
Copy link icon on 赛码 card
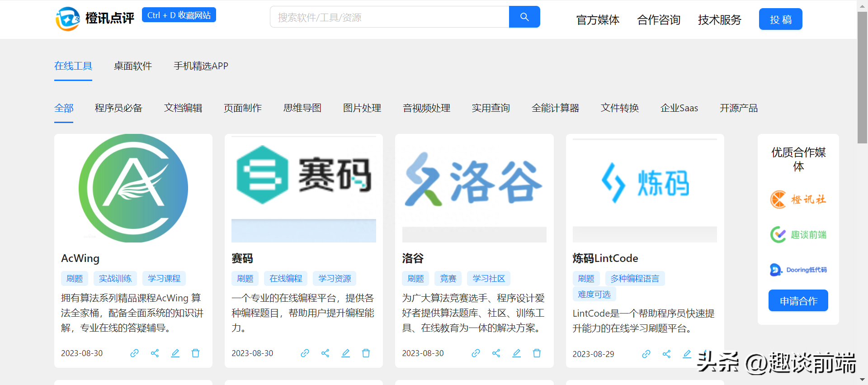click(305, 353)
